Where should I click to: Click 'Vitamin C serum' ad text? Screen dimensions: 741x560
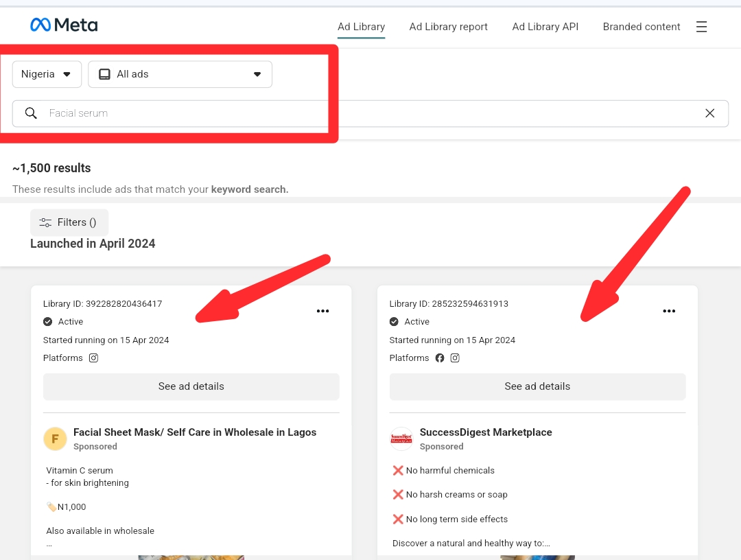pos(80,470)
